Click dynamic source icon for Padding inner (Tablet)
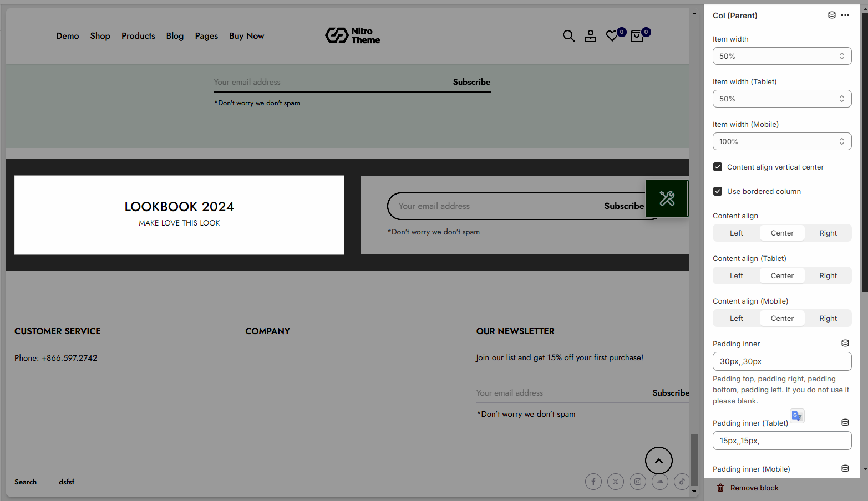The image size is (868, 501). tap(845, 422)
